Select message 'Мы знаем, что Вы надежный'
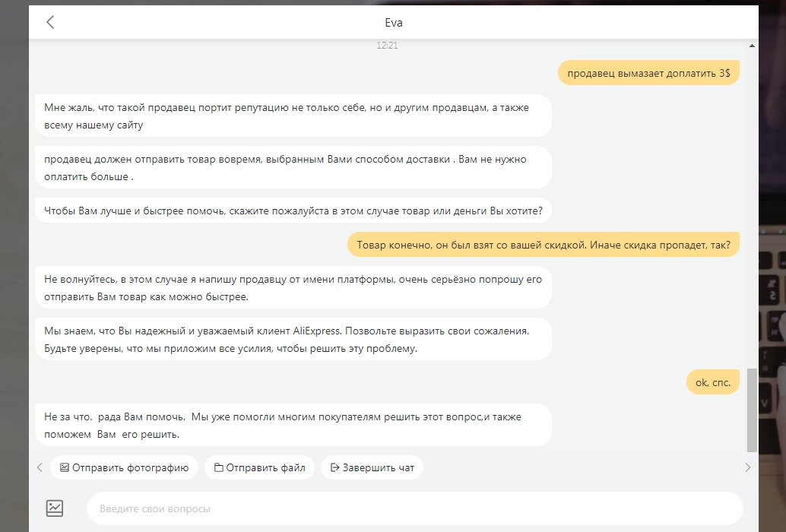The height and width of the screenshot is (532, 786). [x=293, y=339]
